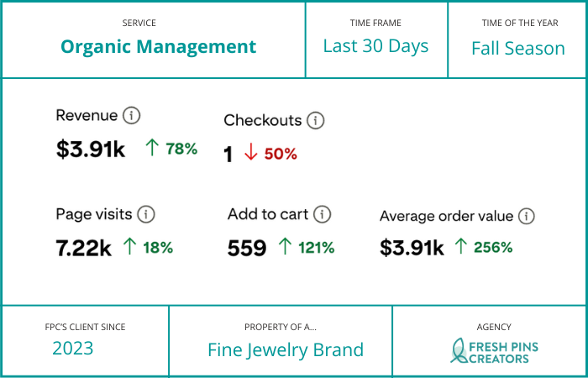Click the 7.22k Page visits value
This screenshot has height=378, width=588.
point(84,248)
